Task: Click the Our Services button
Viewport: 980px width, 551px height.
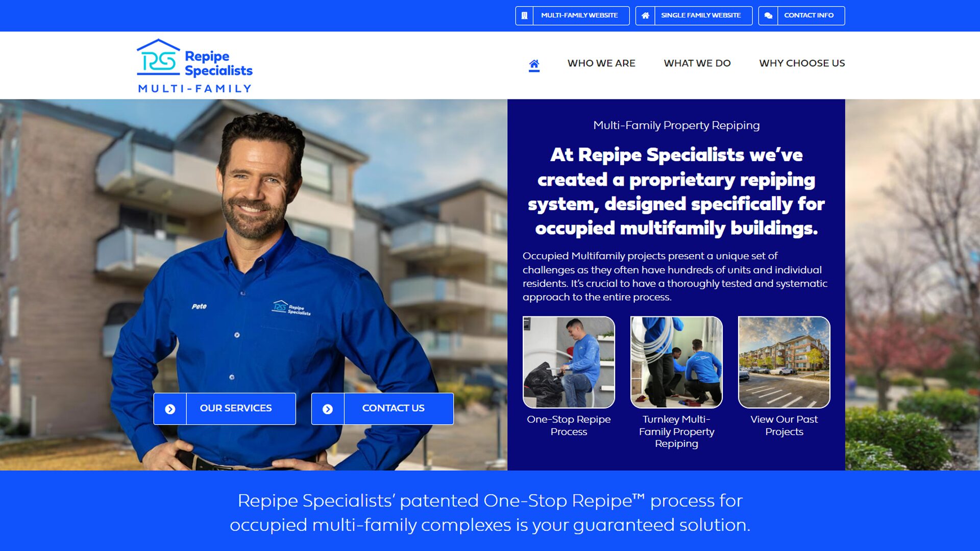Action: 225,409
